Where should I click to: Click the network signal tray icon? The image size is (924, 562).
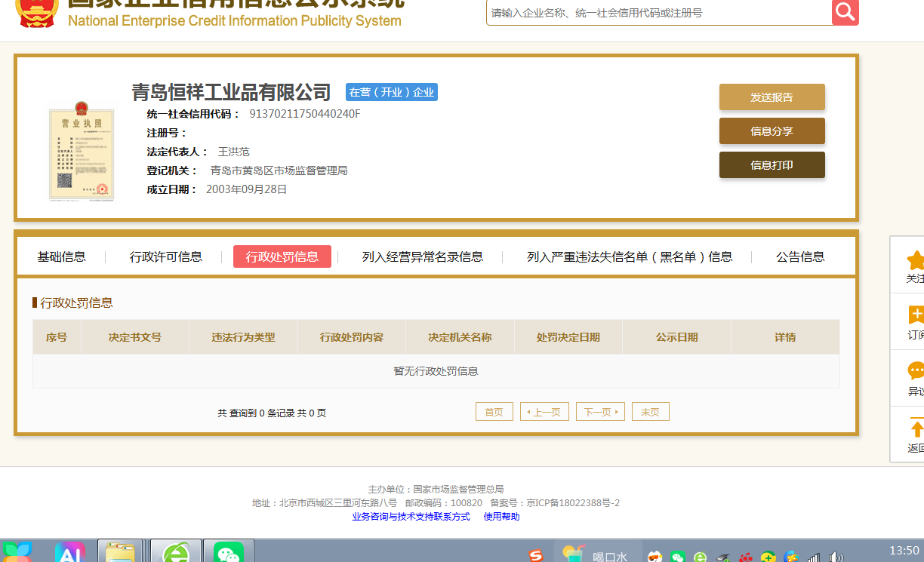813,557
